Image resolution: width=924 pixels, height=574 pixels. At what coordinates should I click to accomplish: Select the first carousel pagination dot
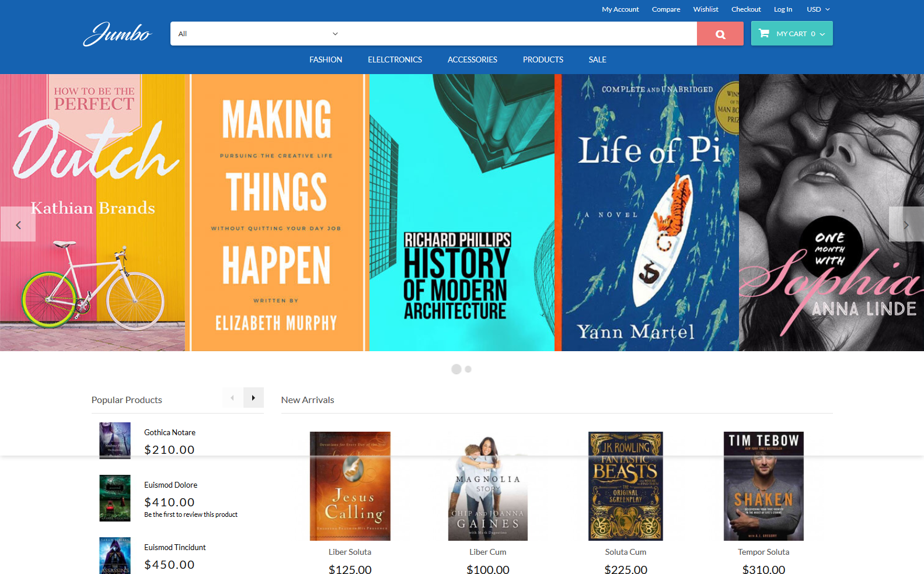click(456, 369)
